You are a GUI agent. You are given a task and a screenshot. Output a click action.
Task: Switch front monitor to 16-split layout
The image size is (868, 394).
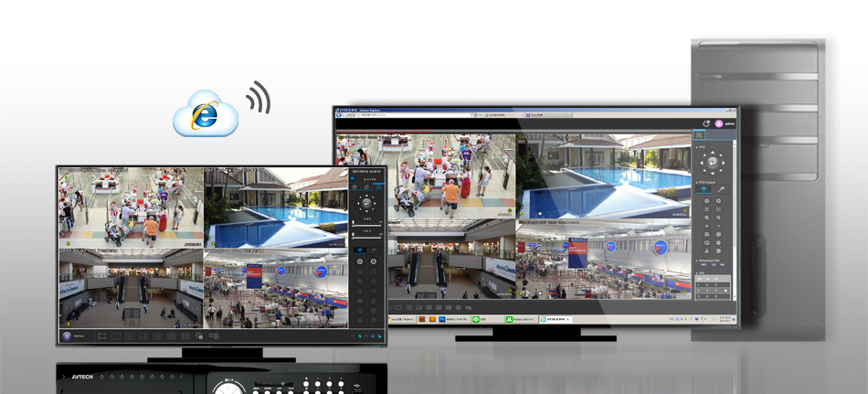172,335
